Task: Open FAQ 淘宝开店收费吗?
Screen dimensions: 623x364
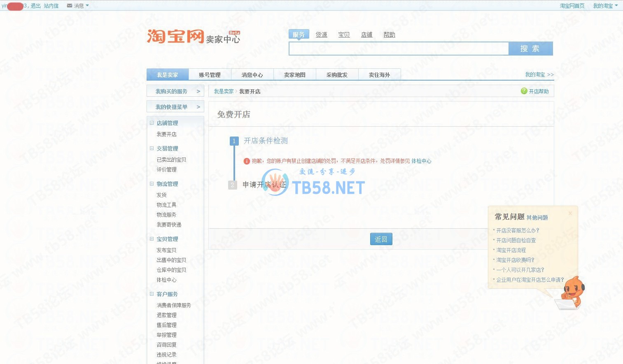Action: point(515,260)
